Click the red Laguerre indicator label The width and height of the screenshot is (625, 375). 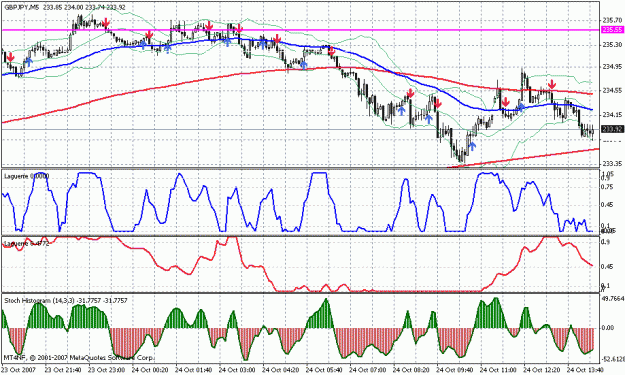27,243
